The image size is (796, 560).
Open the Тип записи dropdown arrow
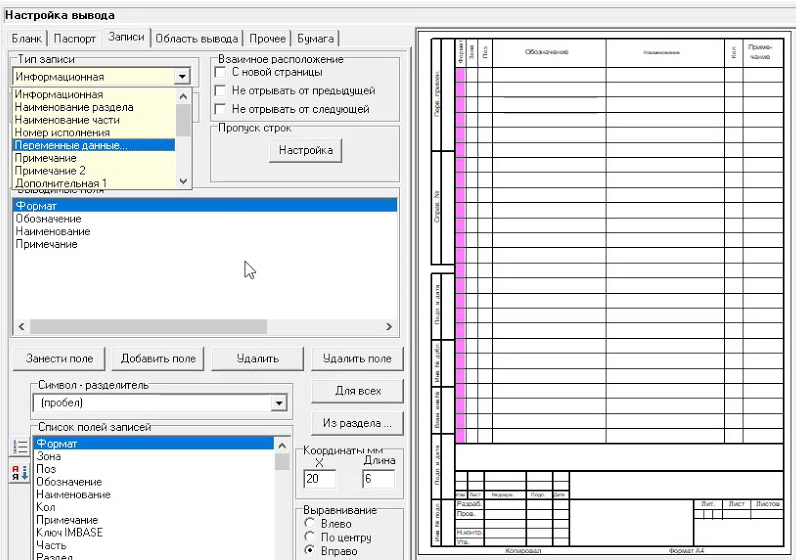click(182, 77)
